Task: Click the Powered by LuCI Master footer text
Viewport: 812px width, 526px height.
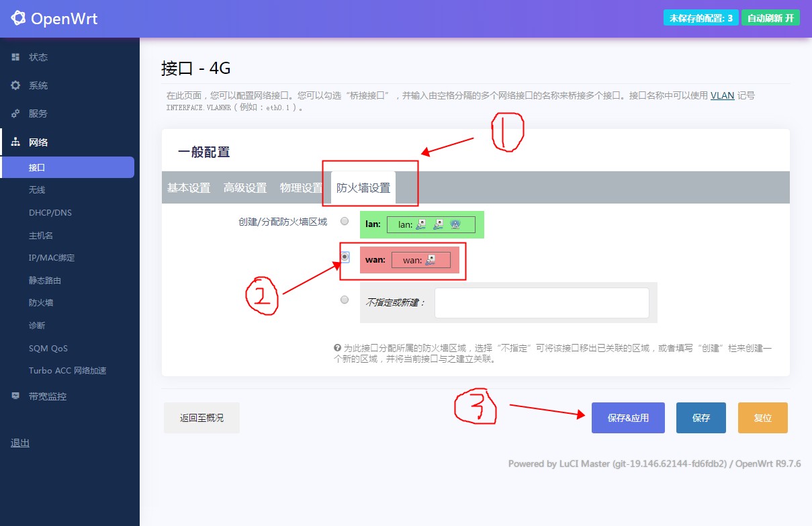Action: [654, 464]
